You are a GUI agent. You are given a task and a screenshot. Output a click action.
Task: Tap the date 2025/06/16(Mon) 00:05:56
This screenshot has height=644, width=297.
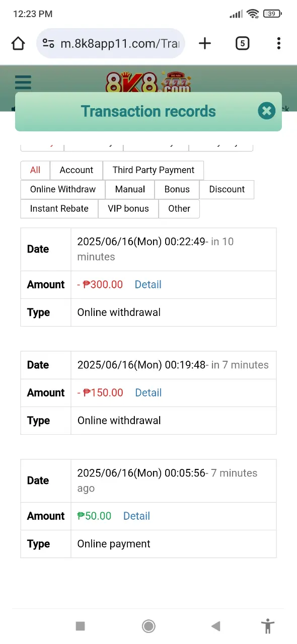coord(141,473)
